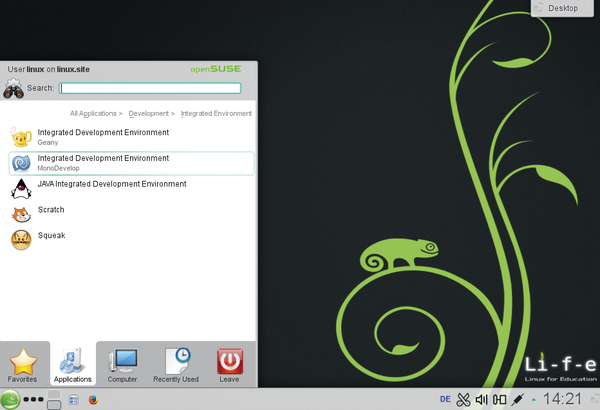Open the volume speaker tray icon
This screenshot has width=600, height=410.
[x=481, y=400]
